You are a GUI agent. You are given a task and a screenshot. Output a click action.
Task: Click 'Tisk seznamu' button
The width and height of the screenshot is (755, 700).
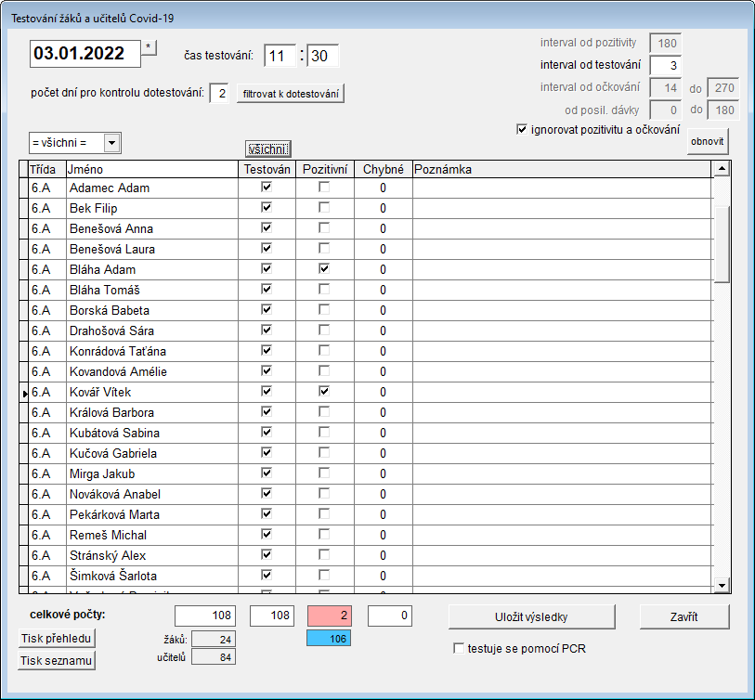pos(57,660)
